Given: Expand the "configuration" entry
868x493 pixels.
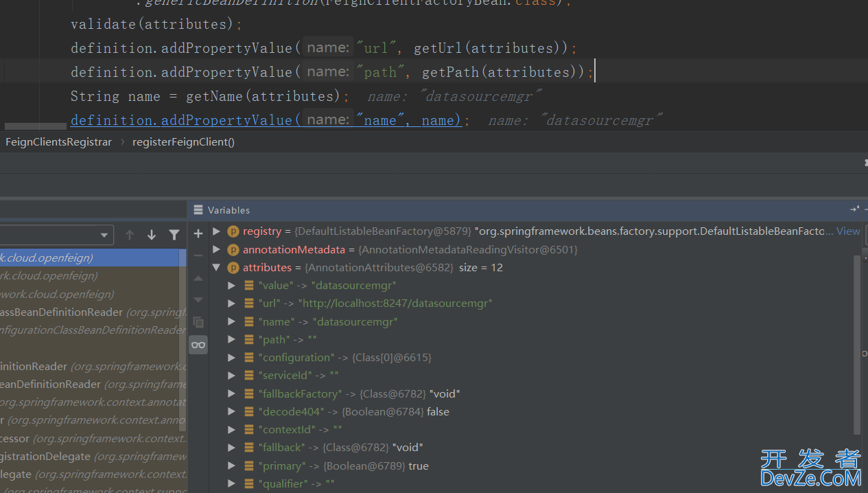Looking at the screenshot, I should pyautogui.click(x=232, y=358).
